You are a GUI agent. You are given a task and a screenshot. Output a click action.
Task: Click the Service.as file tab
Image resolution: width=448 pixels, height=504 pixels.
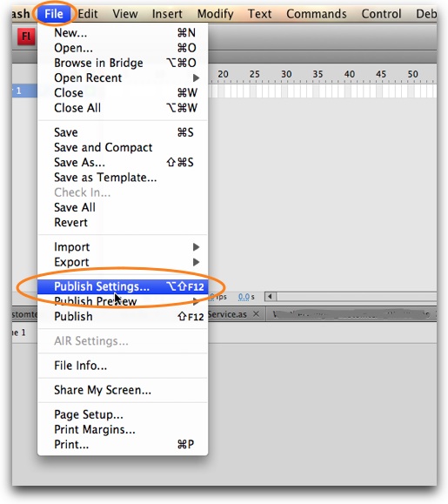[227, 314]
